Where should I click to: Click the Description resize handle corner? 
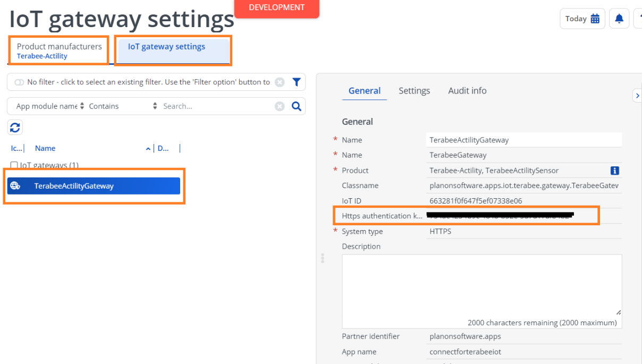(x=619, y=312)
